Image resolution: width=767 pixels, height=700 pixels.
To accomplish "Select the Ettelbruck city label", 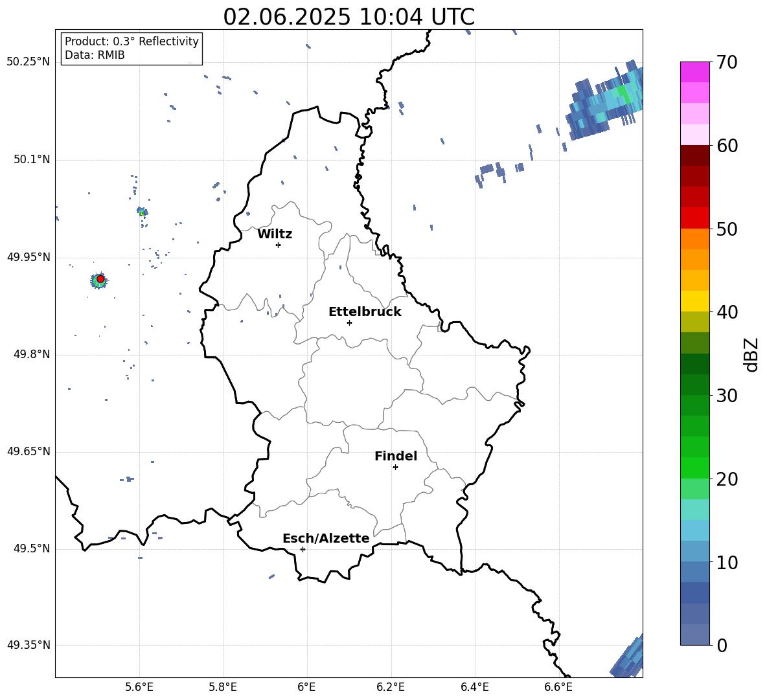I will pyautogui.click(x=365, y=312).
